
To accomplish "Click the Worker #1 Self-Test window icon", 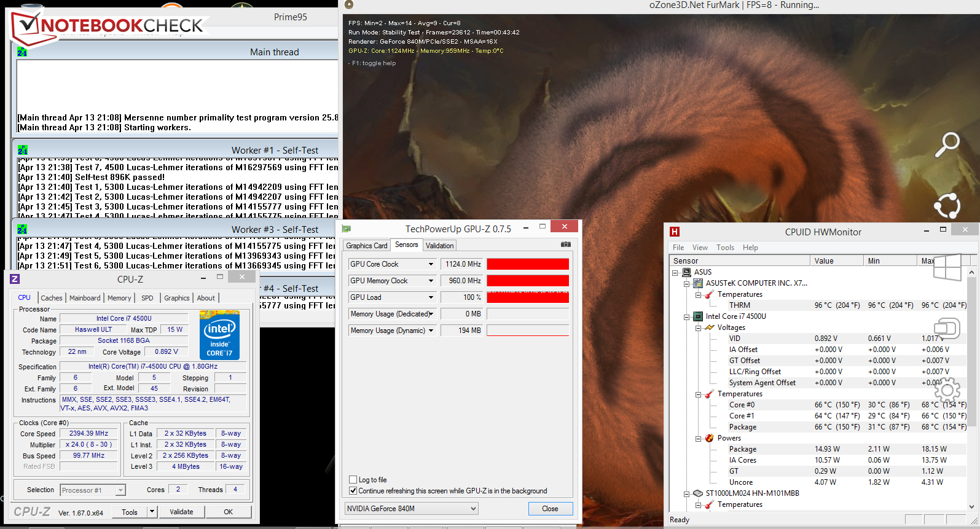I will (x=23, y=150).
